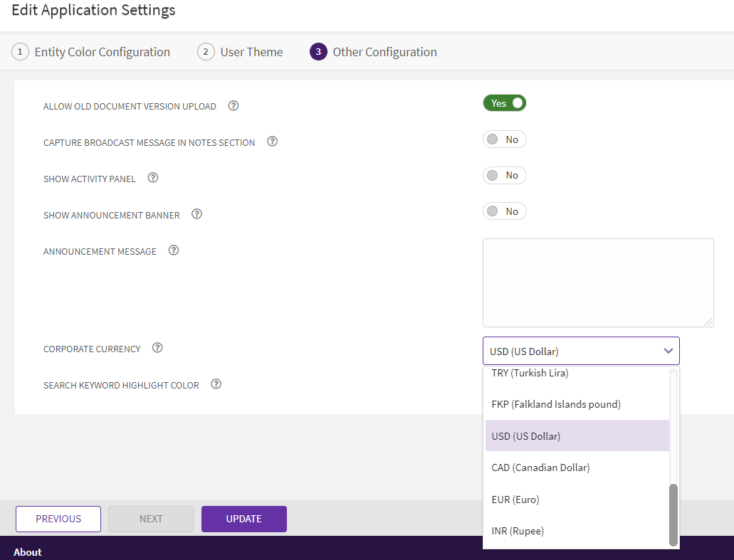This screenshot has height=560, width=734.
Task: Enable Capture Broadcast Message in Notes toggle
Action: point(504,139)
